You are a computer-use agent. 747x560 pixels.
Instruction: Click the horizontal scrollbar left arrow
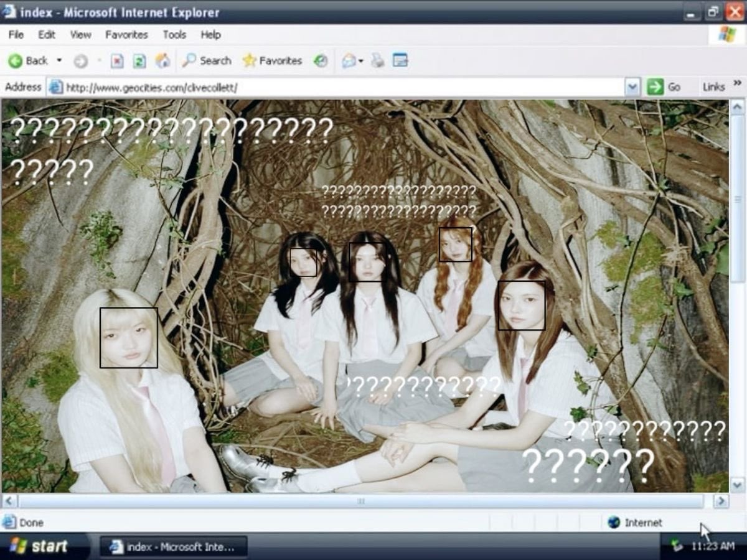(9, 501)
